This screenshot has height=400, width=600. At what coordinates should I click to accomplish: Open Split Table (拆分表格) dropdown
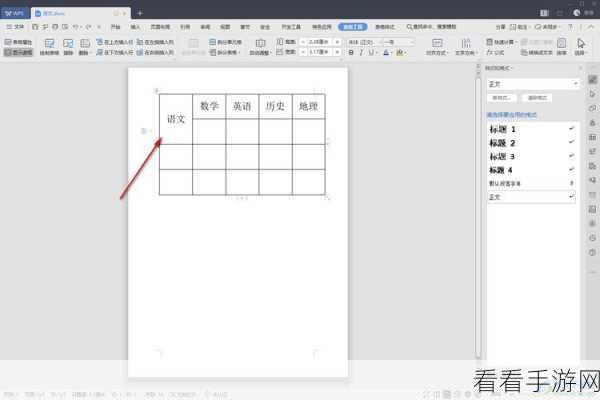(225, 52)
